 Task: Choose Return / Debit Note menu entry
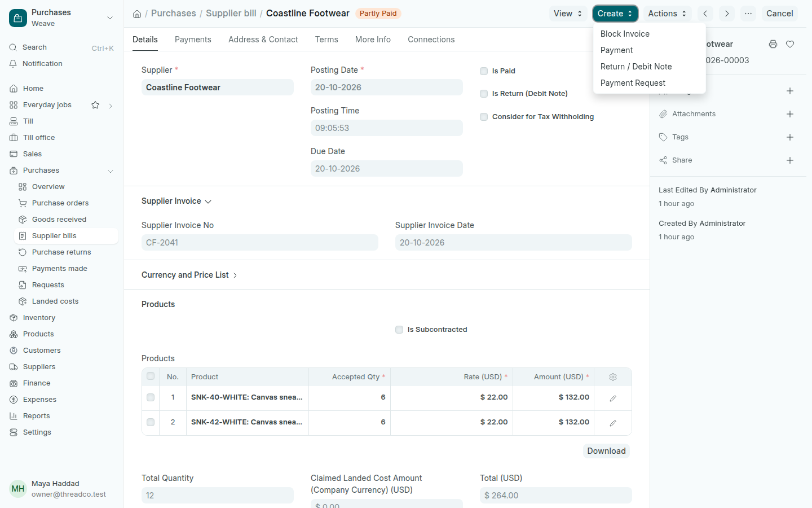(650, 67)
